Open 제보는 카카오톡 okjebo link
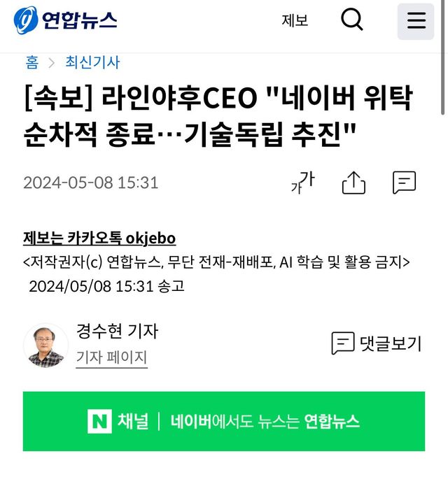 (99, 239)
